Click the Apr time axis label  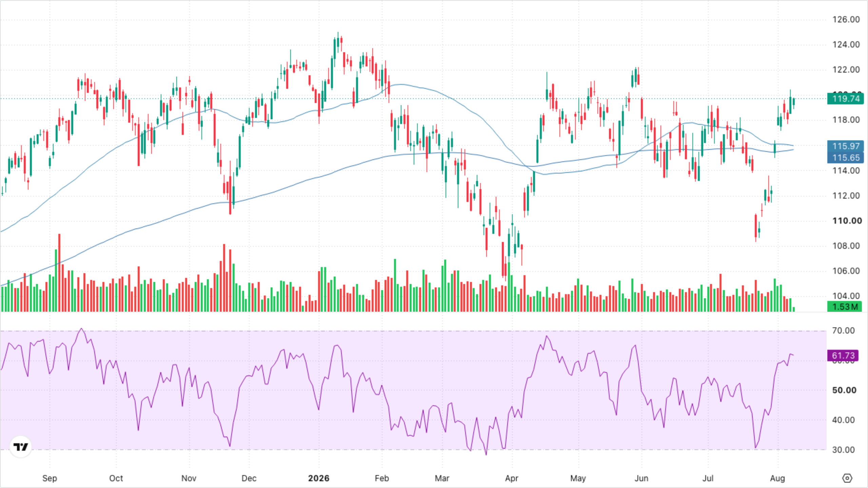pyautogui.click(x=512, y=478)
